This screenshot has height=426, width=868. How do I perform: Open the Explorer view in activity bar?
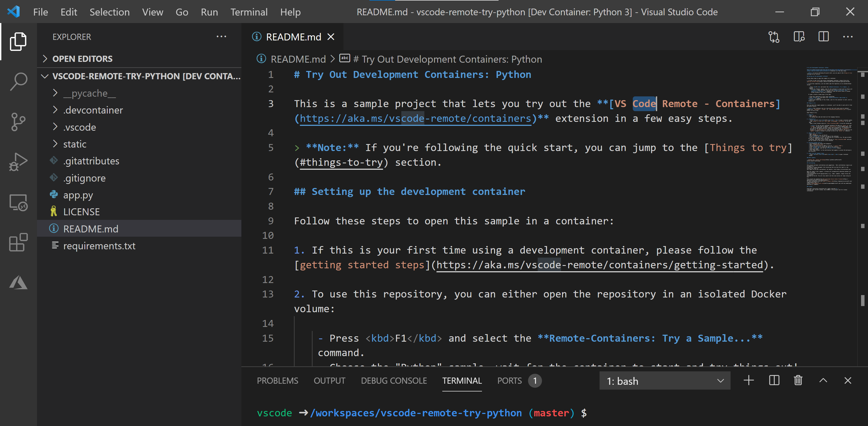click(18, 42)
